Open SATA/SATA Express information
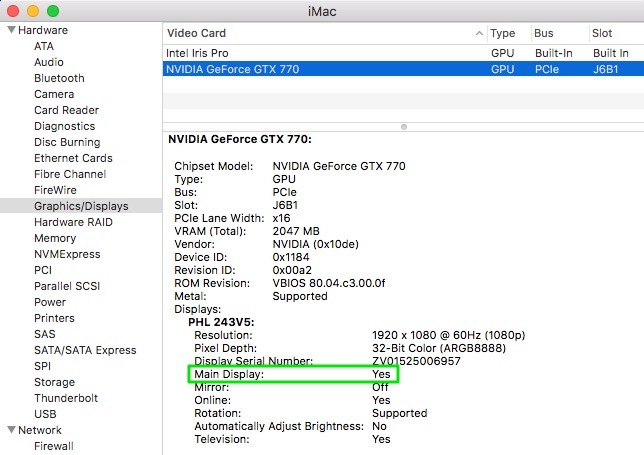This screenshot has height=455, width=644. tap(85, 350)
